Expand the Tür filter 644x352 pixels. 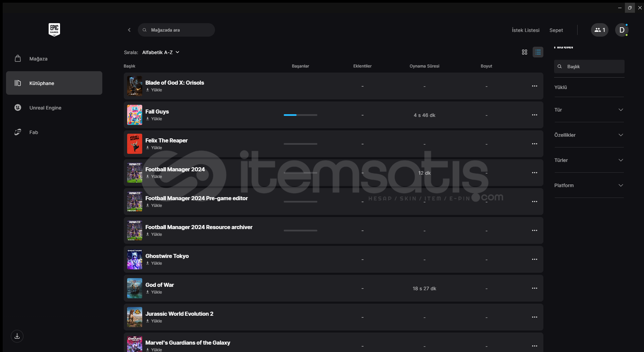589,110
